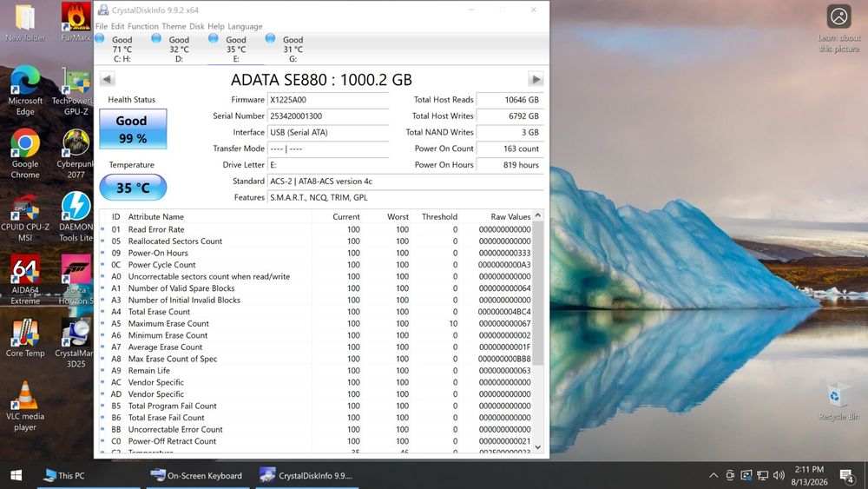This screenshot has height=489, width=868.
Task: Select the G: disk tab at 31 °C
Action: tap(293, 49)
